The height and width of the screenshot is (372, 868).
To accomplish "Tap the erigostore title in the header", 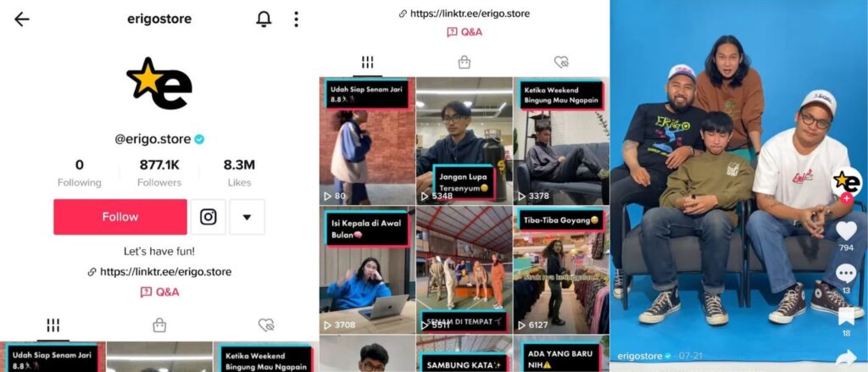I will pyautogui.click(x=159, y=19).
